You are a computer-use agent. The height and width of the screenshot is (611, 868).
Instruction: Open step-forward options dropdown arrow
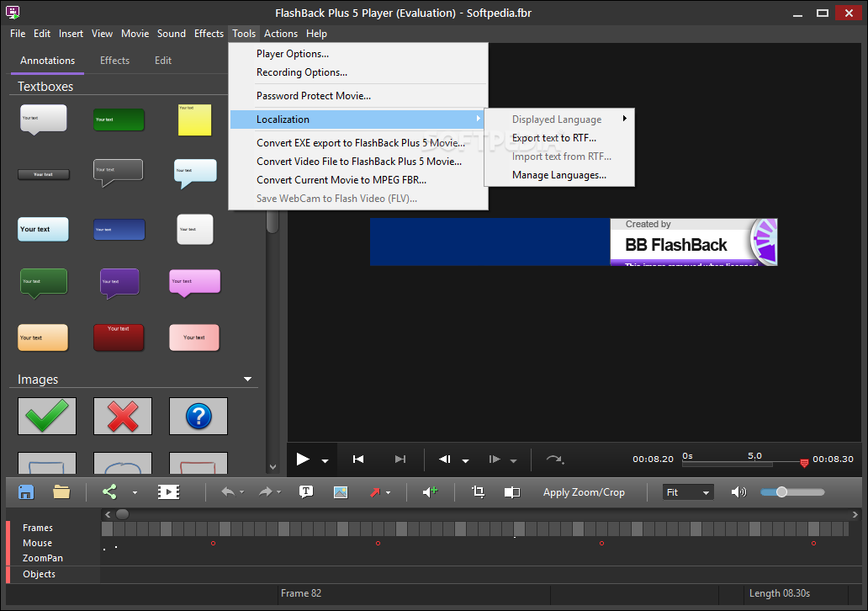[513, 461]
